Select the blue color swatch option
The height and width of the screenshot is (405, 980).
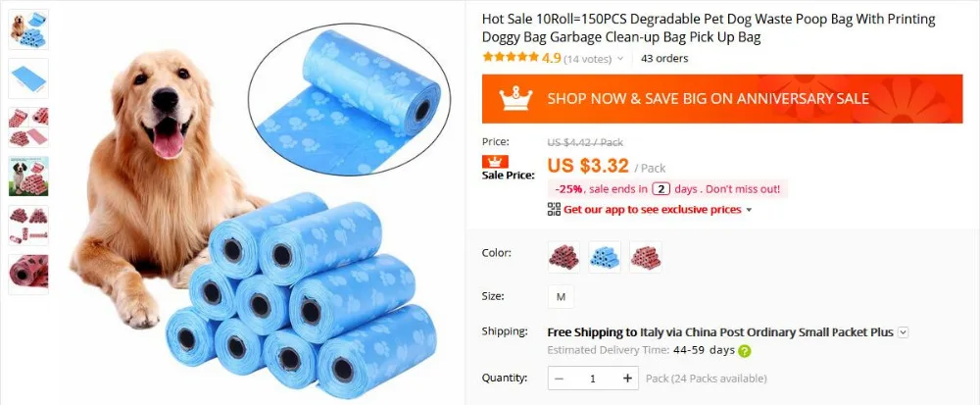pos(605,257)
